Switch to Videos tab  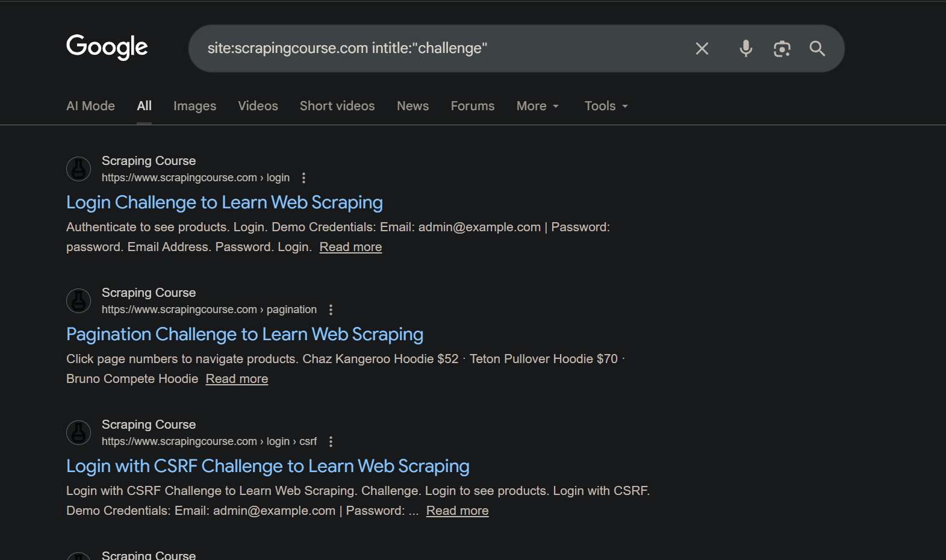258,106
